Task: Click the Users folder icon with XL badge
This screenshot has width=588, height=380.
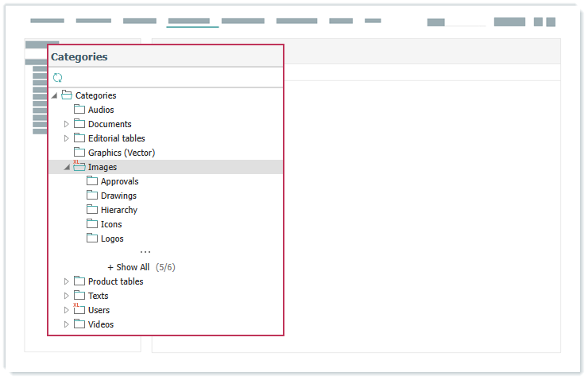Action: coord(79,310)
